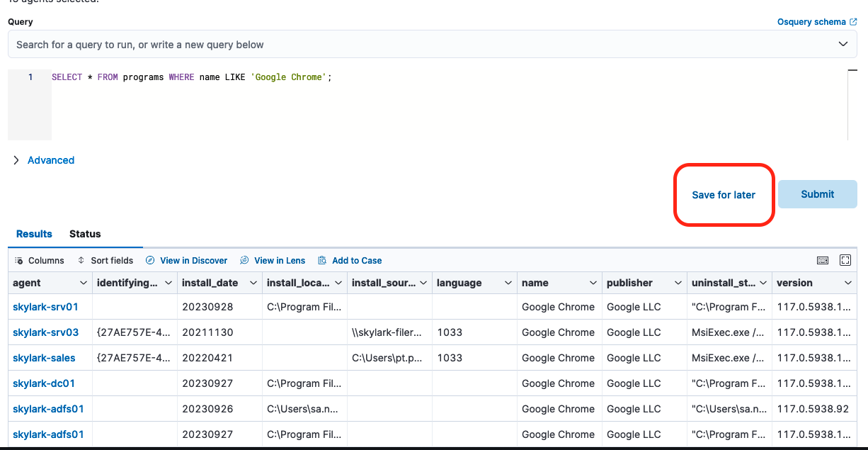868x450 pixels.
Task: Open the install_date column header menu
Action: [x=253, y=283]
